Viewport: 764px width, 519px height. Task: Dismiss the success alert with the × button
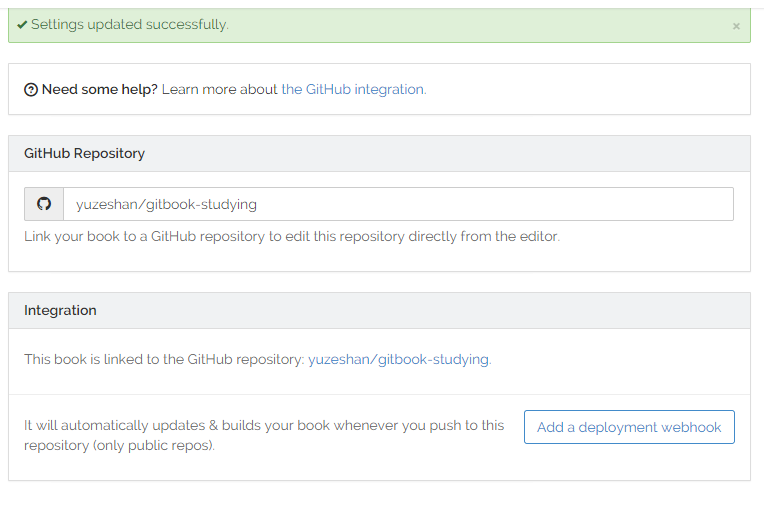(x=736, y=26)
